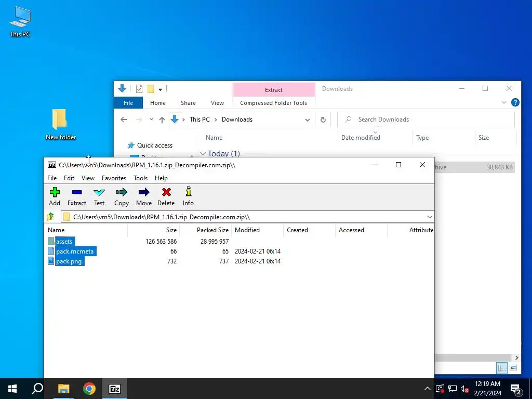Select the assets folder in 7-Zip
Viewport: 532px width, 399px height.
pos(64,241)
